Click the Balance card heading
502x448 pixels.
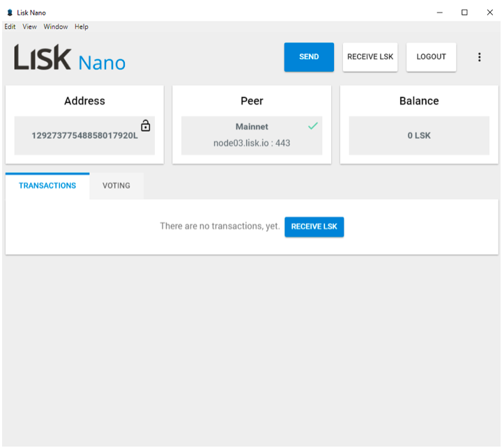419,101
